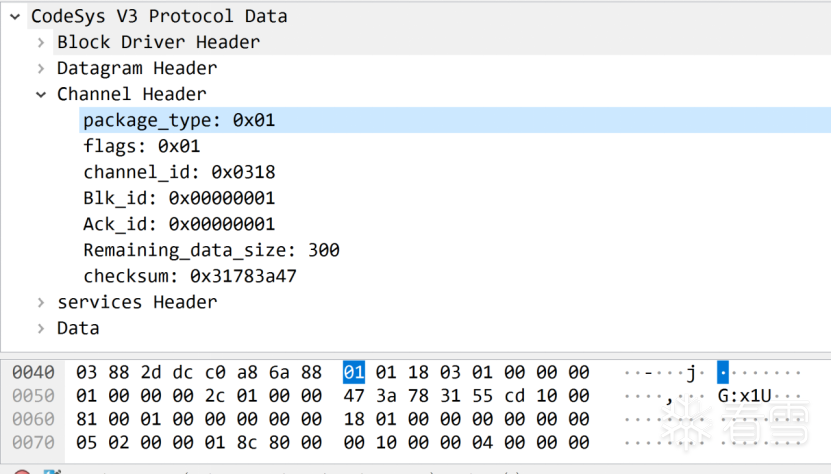Click the highlighted 01 hex byte
Screen dimensions: 831x475
click(354, 373)
